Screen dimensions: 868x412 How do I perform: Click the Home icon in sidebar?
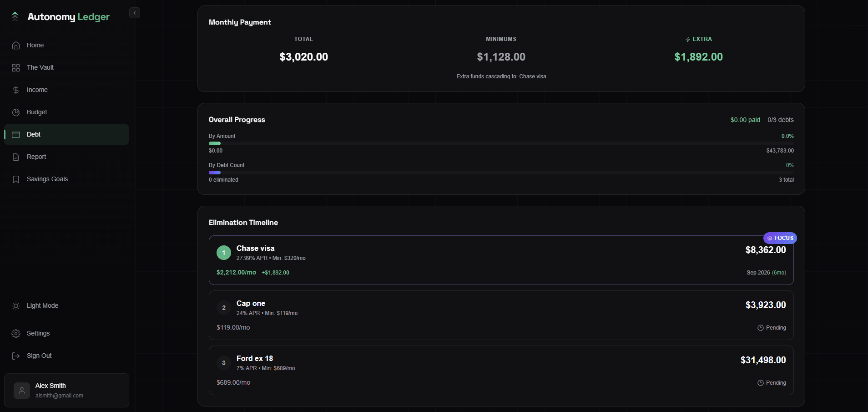tap(16, 46)
